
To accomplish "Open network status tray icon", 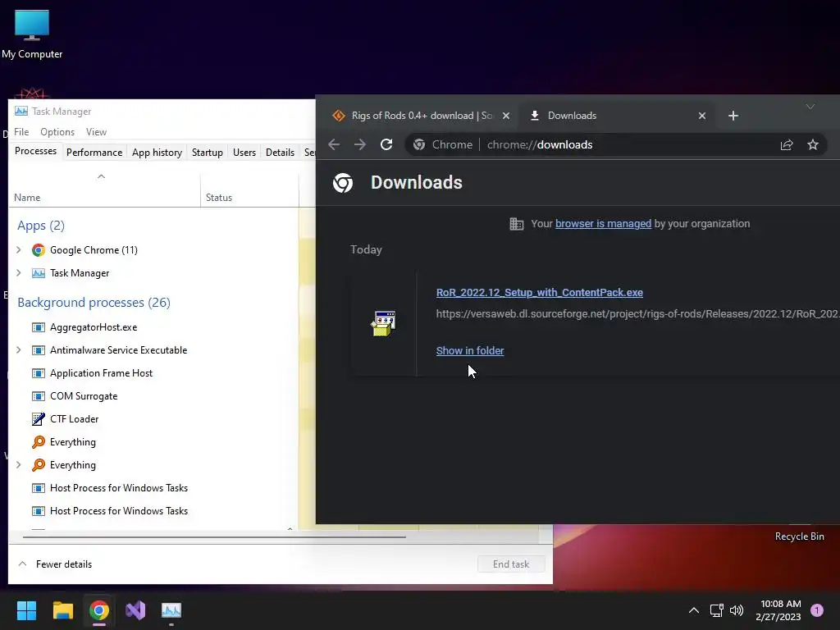I will (716, 610).
